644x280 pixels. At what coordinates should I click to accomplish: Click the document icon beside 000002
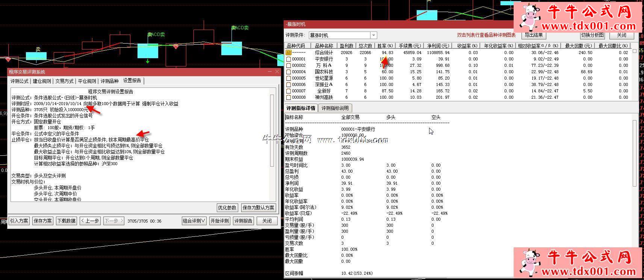(x=289, y=65)
